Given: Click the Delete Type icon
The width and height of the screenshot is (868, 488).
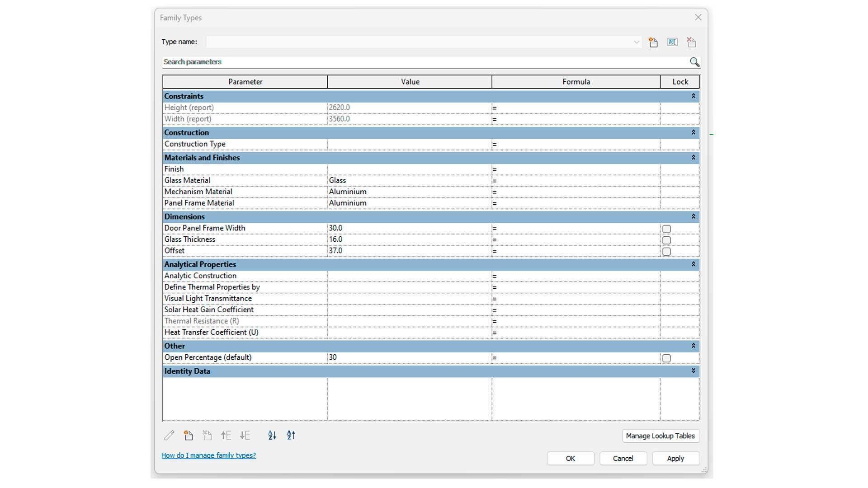Looking at the screenshot, I should coord(691,42).
